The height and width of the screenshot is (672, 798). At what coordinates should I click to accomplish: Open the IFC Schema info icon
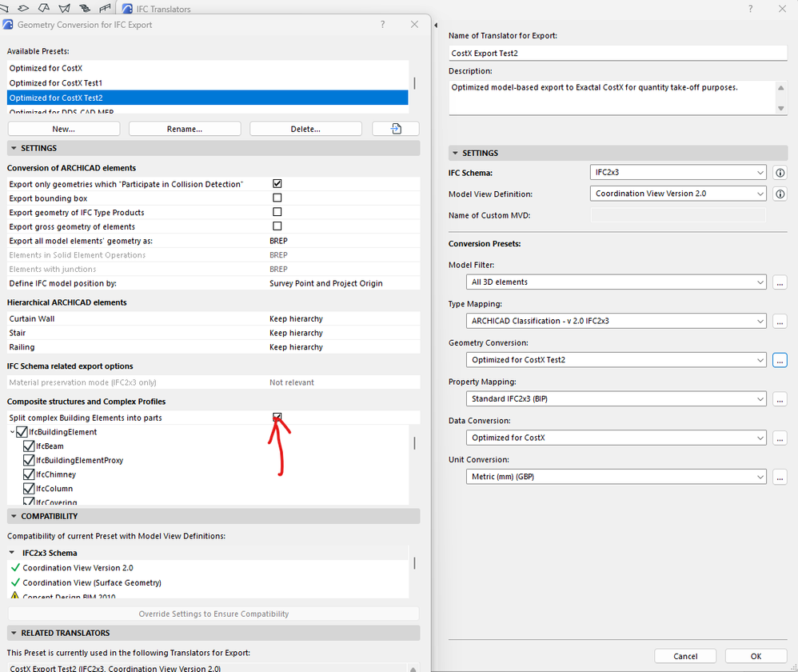[x=780, y=173]
